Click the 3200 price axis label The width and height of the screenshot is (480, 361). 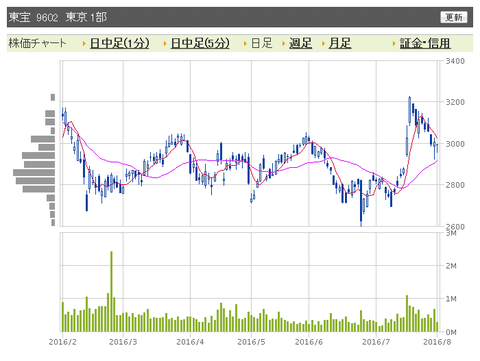point(455,102)
